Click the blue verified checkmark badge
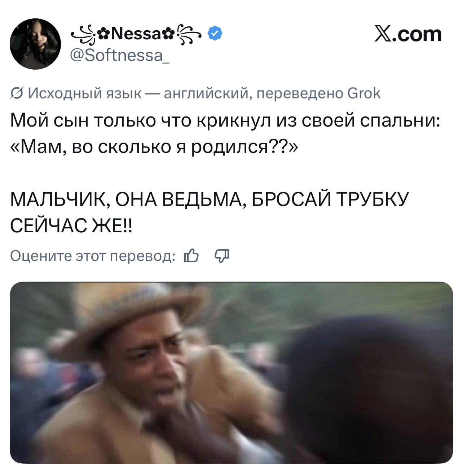Image resolution: width=463 pixels, height=476 pixels. (x=215, y=34)
